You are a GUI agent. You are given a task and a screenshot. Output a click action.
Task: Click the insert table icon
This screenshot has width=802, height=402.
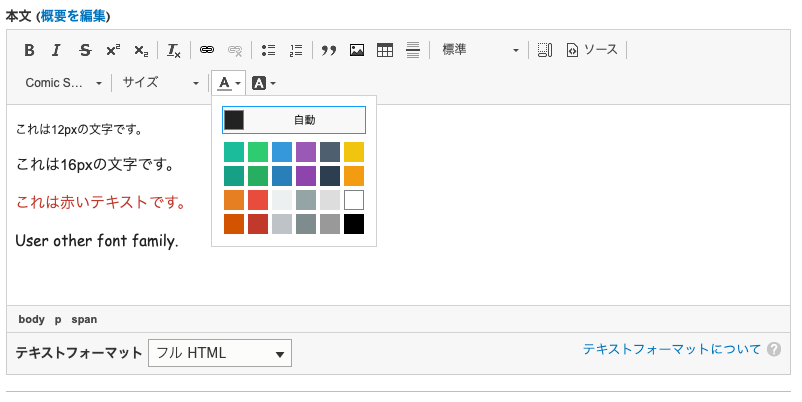tap(385, 50)
